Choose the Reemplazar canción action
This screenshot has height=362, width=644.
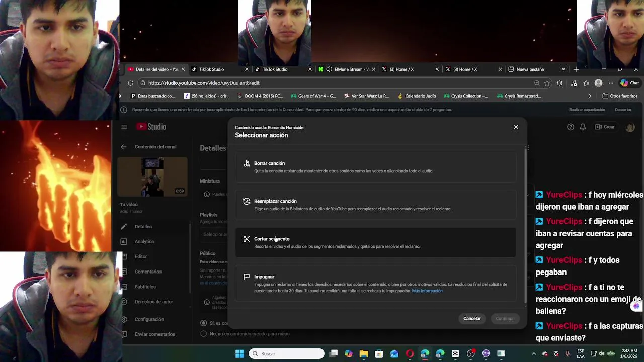click(x=375, y=205)
